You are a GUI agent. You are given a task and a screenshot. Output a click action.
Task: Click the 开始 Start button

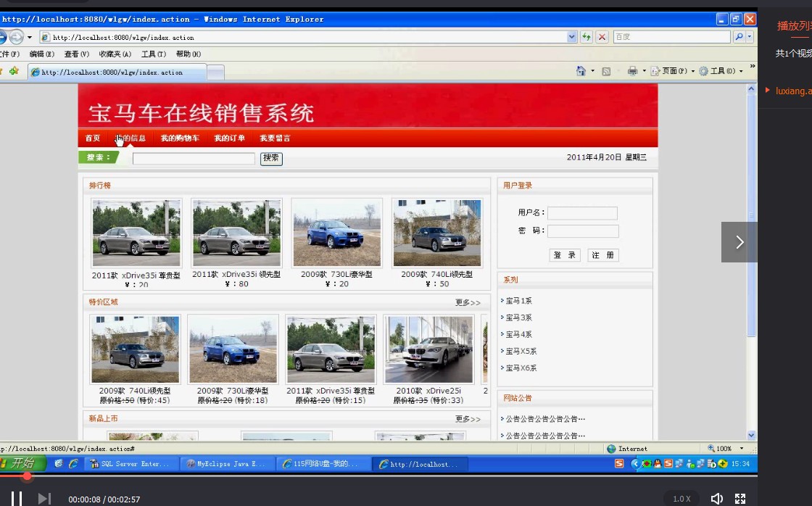[x=22, y=463]
